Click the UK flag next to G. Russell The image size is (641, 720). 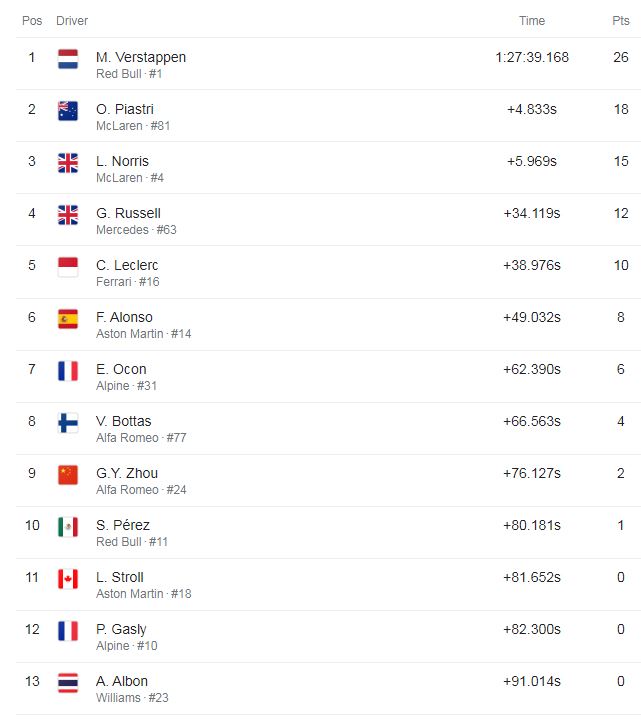[x=68, y=215]
